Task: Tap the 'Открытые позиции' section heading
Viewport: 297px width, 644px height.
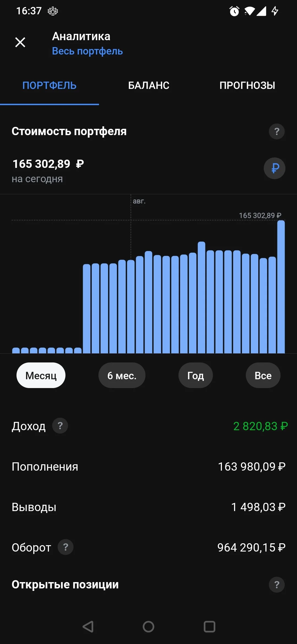Action: pos(65,585)
